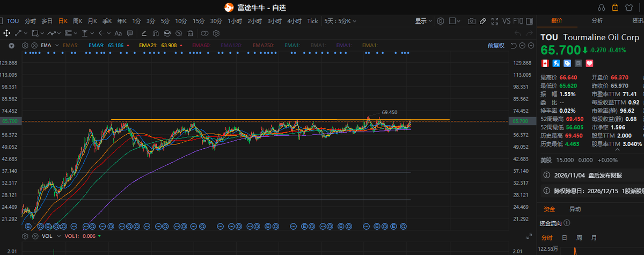
Task: Toggle favorite heart icon for TOU
Action: pos(589,63)
